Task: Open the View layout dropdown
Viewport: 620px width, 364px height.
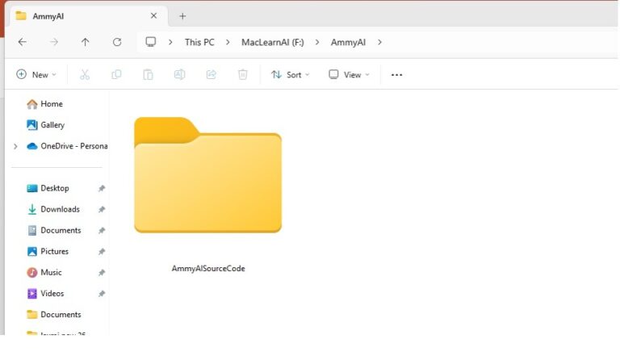Action: [349, 74]
